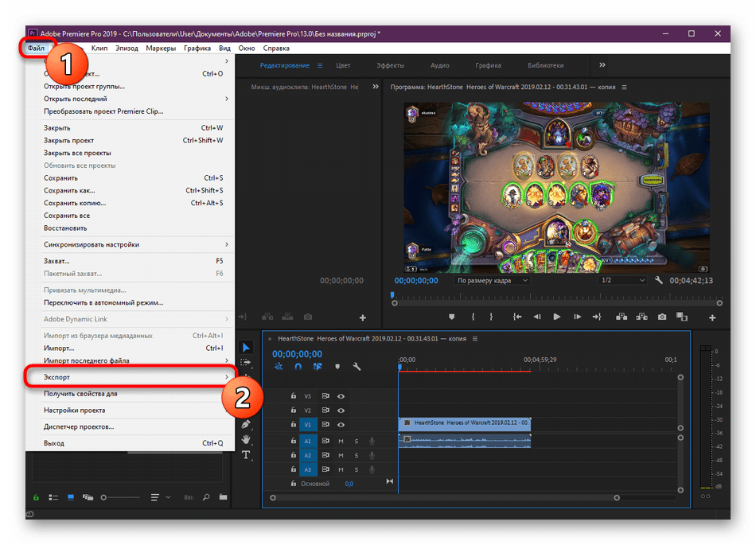Step forward one frame
Screen dimensions: 756x545
[577, 317]
